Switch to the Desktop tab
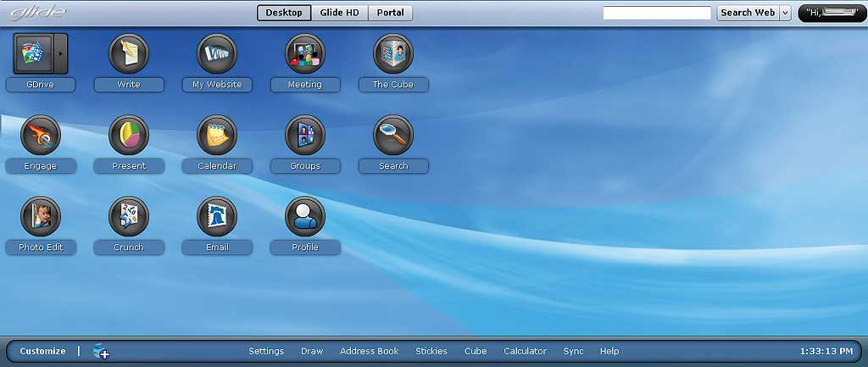This screenshot has width=868, height=367. pos(284,13)
